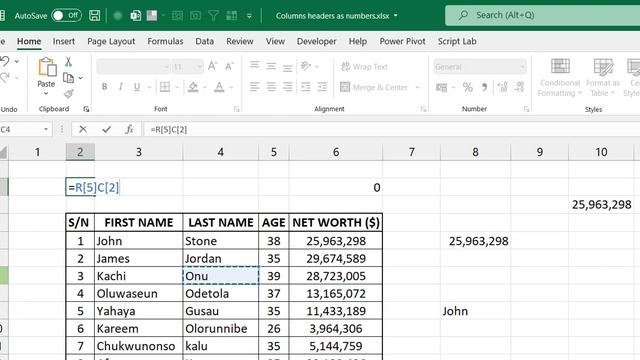This screenshot has width=640, height=360.
Task: Click the Cut scissors icon
Action: 68,62
